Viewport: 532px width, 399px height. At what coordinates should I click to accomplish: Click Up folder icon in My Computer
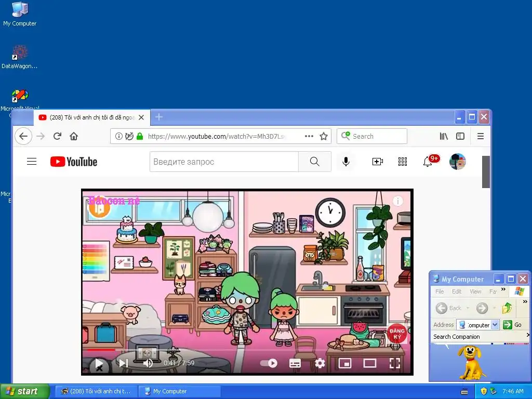[507, 308]
